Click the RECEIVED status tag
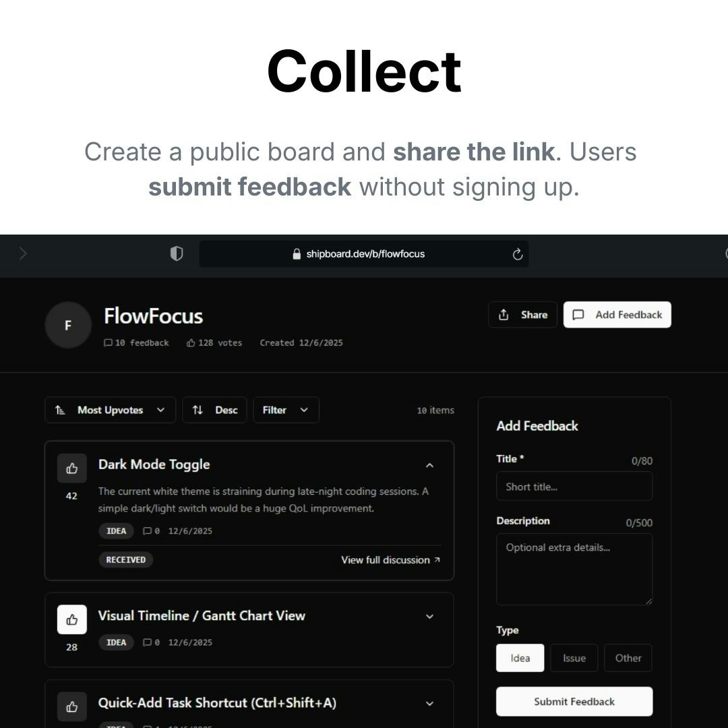Screen dimensions: 728x728 pos(125,559)
